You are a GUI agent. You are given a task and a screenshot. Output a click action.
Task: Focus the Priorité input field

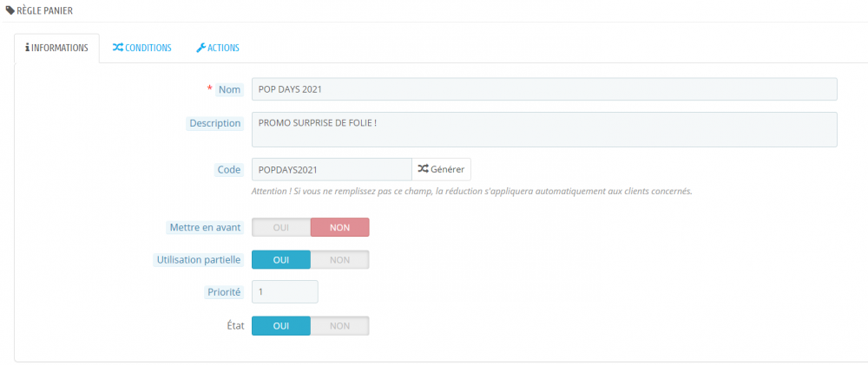[285, 292]
